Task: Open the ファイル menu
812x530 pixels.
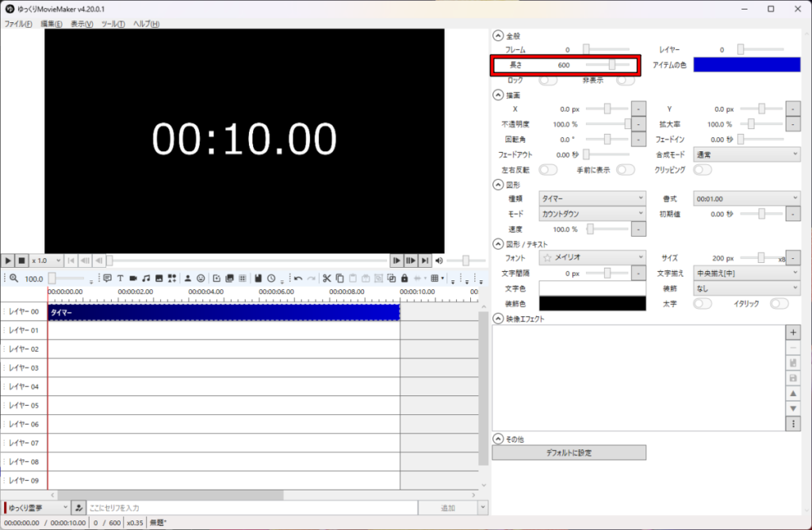Action: click(18, 24)
